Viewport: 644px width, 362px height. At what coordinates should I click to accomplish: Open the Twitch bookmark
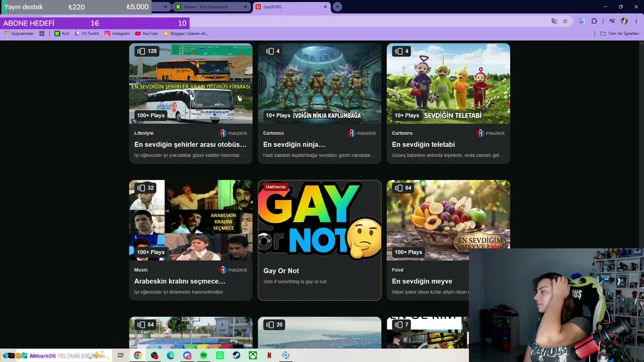[x=87, y=34]
